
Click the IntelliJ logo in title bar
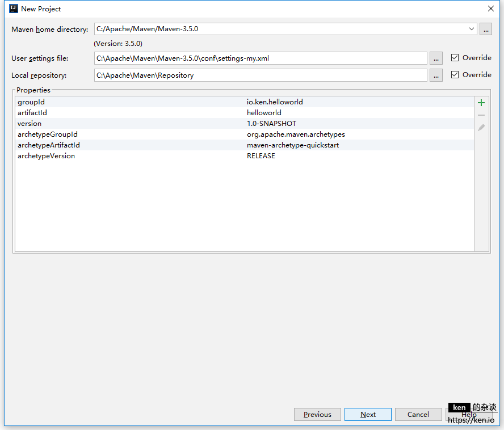coord(14,9)
